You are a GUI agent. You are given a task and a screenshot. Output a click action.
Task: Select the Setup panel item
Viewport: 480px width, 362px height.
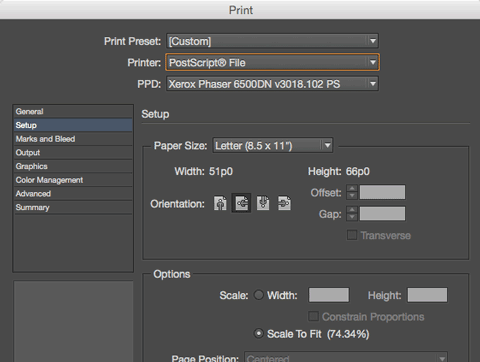click(x=73, y=125)
